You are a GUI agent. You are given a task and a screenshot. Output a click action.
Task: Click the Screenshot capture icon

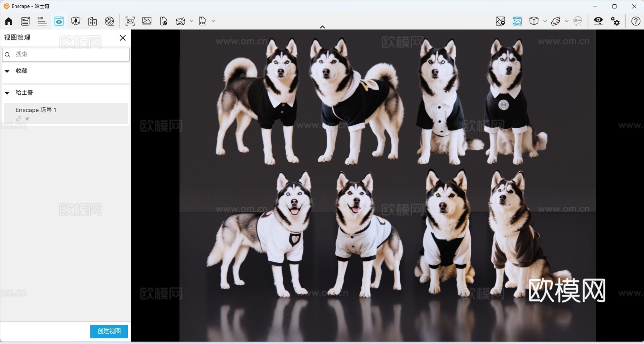[x=130, y=21]
